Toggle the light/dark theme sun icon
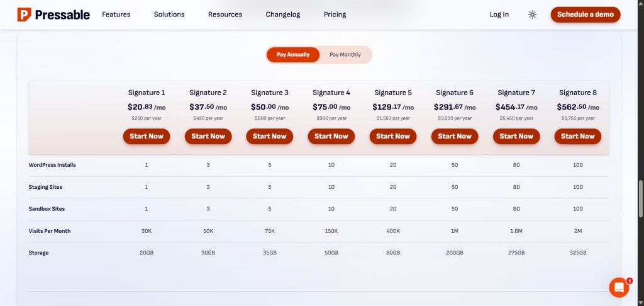This screenshot has width=644, height=306. pyautogui.click(x=532, y=15)
